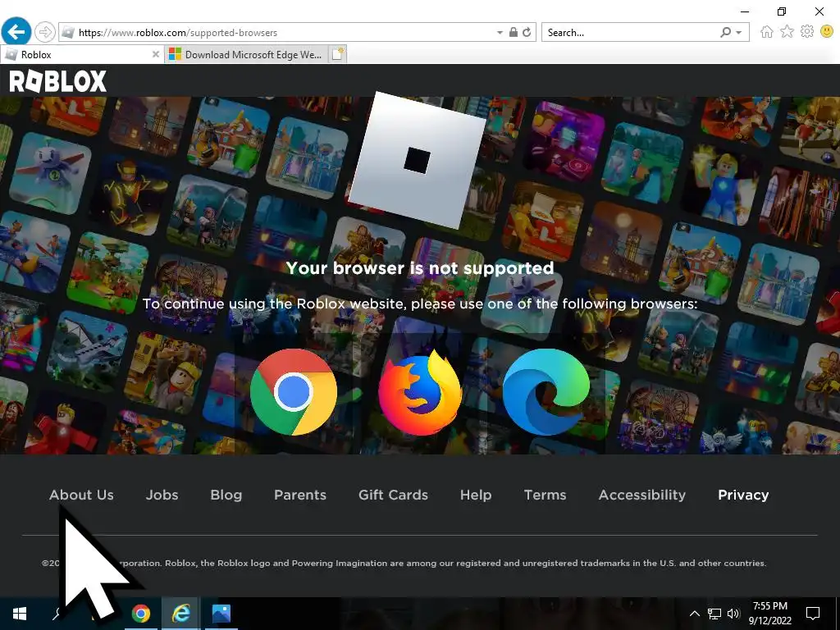The image size is (840, 630).
Task: Open the Gift Cards link
Action: pyautogui.click(x=393, y=495)
